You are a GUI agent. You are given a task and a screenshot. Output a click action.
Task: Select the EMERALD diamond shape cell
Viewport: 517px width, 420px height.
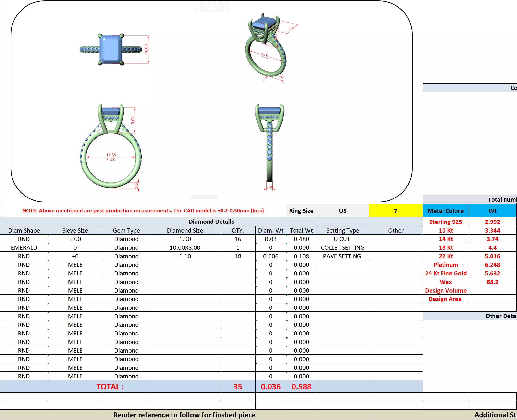pyautogui.click(x=24, y=247)
